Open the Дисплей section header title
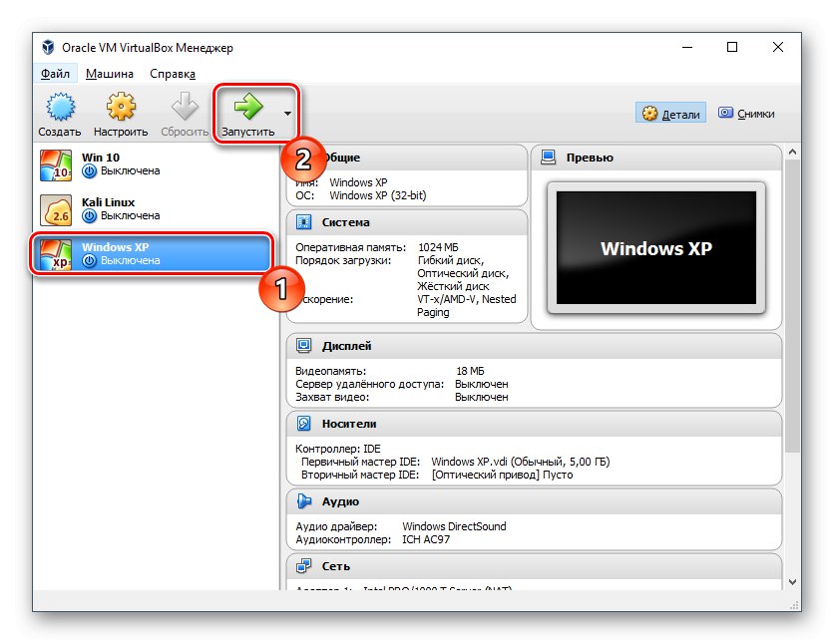Screen dimensions: 834x644 tap(347, 346)
